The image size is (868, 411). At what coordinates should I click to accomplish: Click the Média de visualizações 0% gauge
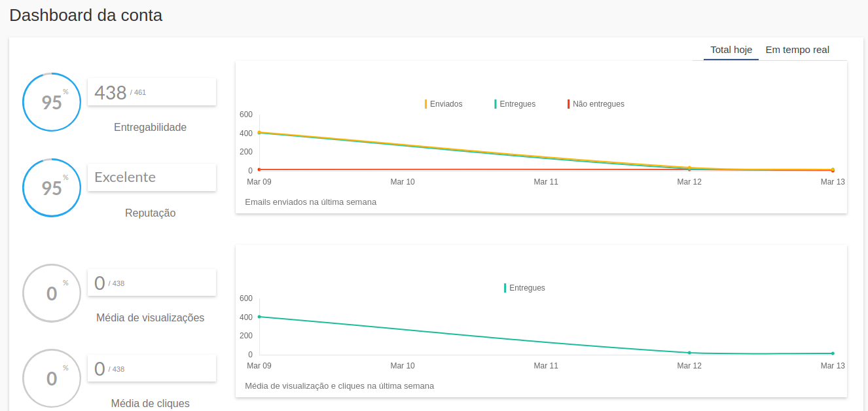(52, 293)
